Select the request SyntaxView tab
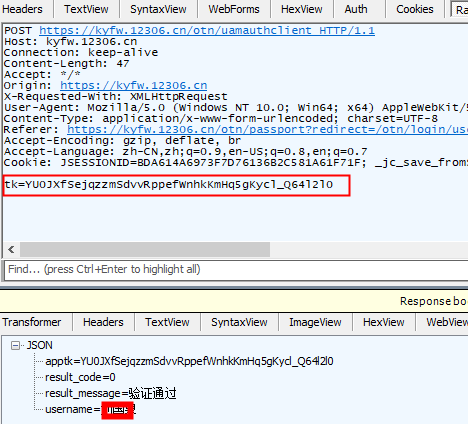This screenshot has width=468, height=424. point(158,9)
